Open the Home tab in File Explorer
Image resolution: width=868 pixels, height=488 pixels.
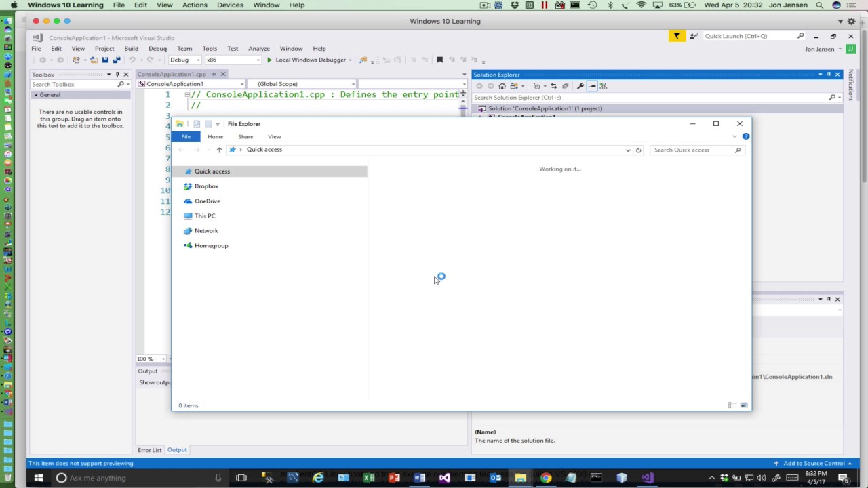(215, 136)
